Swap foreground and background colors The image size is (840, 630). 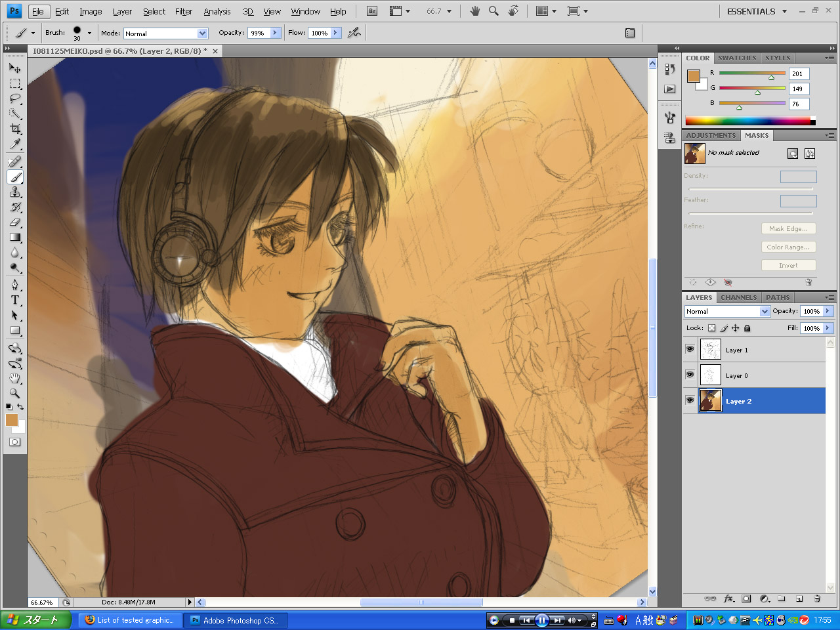[x=20, y=407]
